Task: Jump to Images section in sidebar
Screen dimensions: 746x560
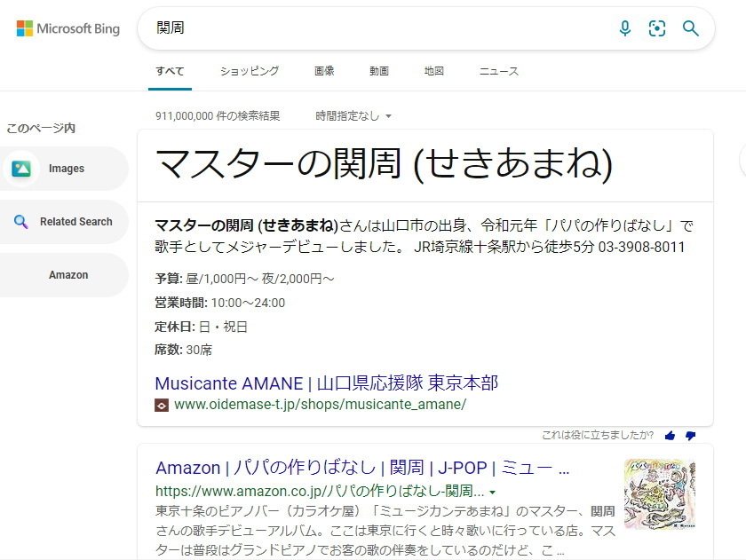Action: click(64, 169)
